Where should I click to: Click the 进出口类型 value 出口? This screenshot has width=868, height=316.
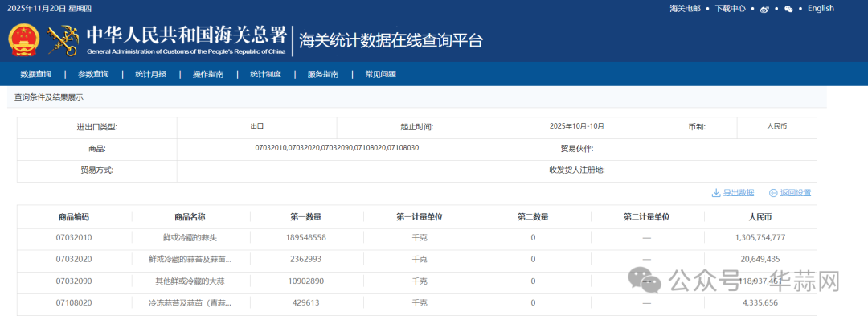pos(257,126)
